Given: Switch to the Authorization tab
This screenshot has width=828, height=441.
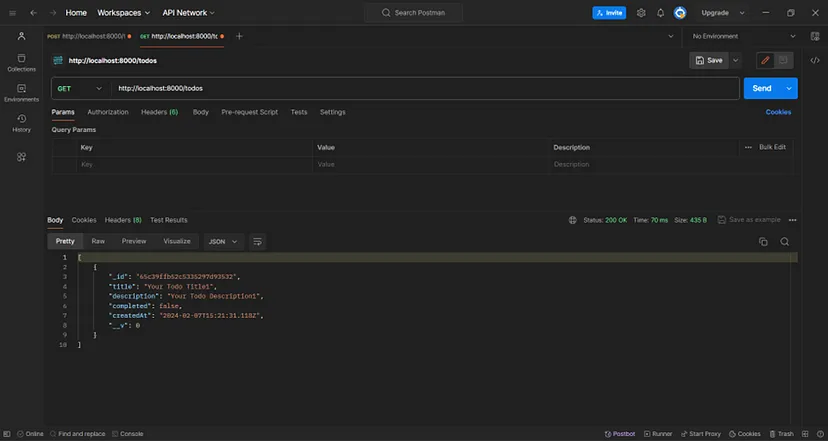Looking at the screenshot, I should tap(108, 112).
